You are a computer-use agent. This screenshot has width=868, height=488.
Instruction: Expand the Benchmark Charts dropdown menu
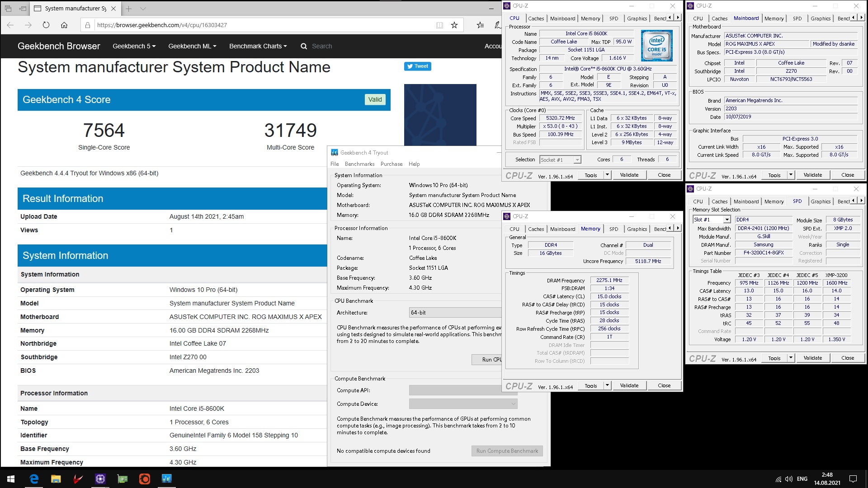pyautogui.click(x=258, y=46)
